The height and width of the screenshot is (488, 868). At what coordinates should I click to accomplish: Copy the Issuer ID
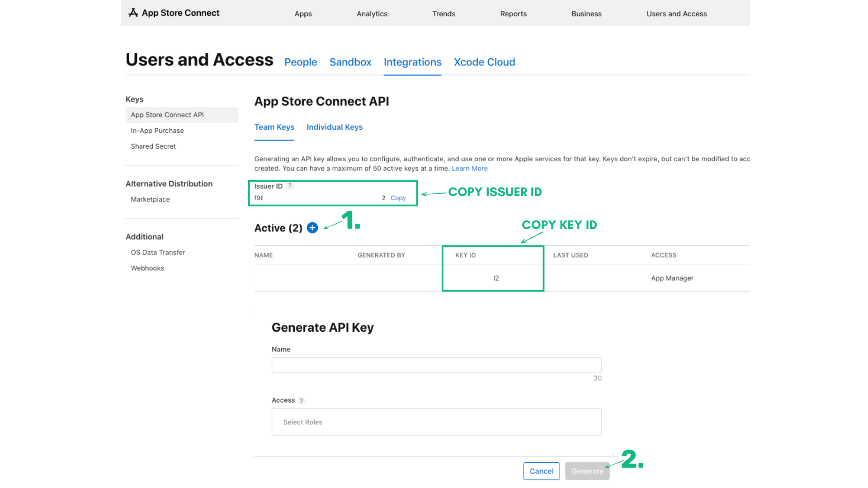[x=398, y=198]
